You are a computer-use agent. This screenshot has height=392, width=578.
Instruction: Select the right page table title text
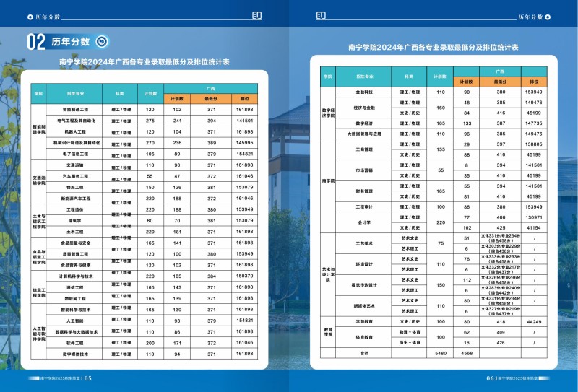tap(433, 47)
